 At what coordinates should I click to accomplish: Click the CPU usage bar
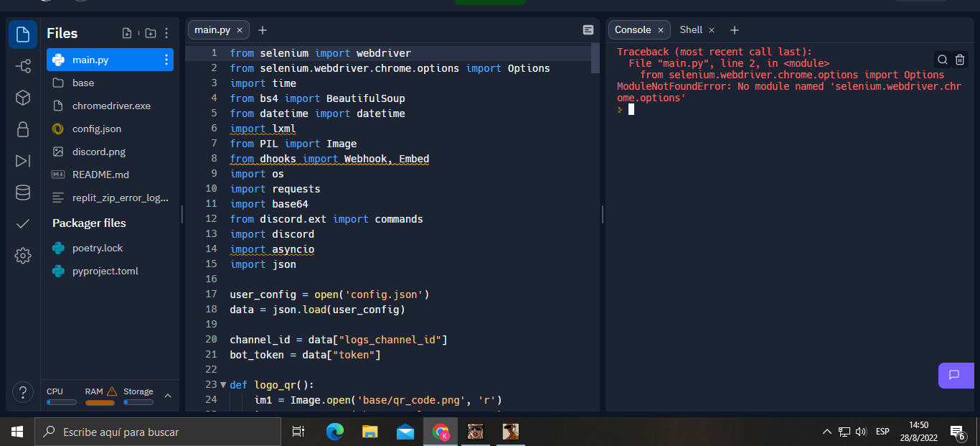click(62, 402)
